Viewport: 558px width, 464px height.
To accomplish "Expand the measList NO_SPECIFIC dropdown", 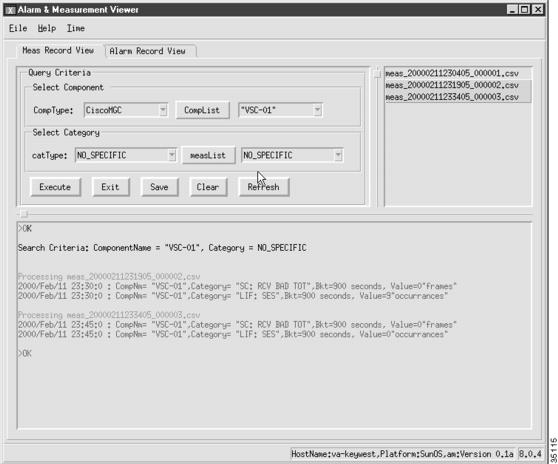I will (x=338, y=155).
